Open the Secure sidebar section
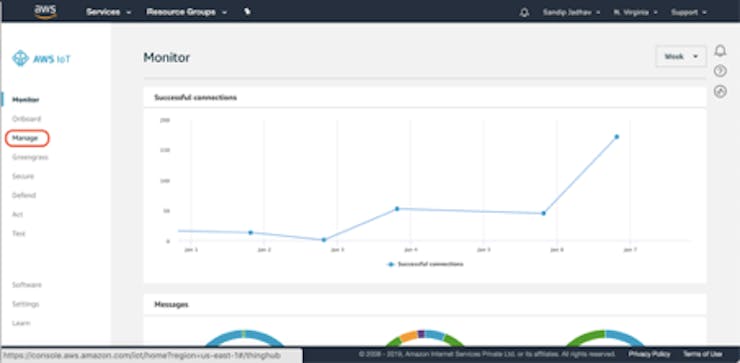The image size is (740, 363). (x=23, y=176)
